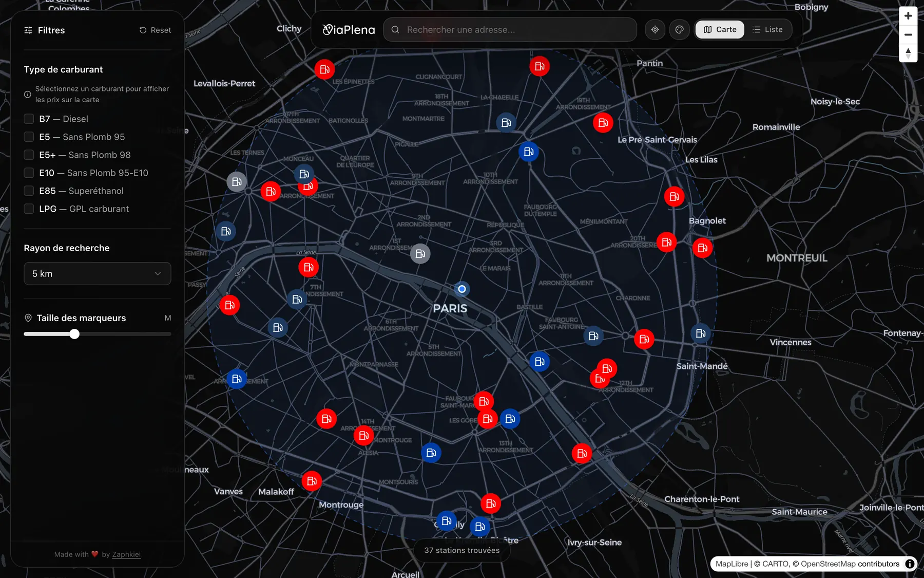Select blue station marker near Saint-Mandé
This screenshot has height=578, width=924.
click(x=701, y=334)
